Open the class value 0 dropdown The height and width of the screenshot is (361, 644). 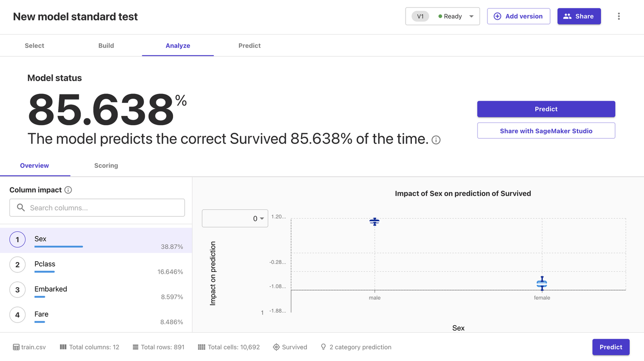tap(235, 218)
